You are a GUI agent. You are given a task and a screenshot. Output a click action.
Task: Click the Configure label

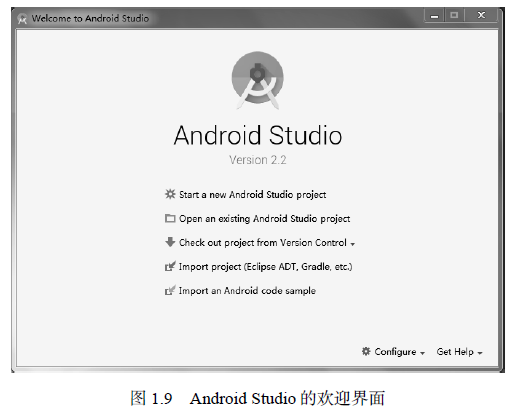point(395,352)
